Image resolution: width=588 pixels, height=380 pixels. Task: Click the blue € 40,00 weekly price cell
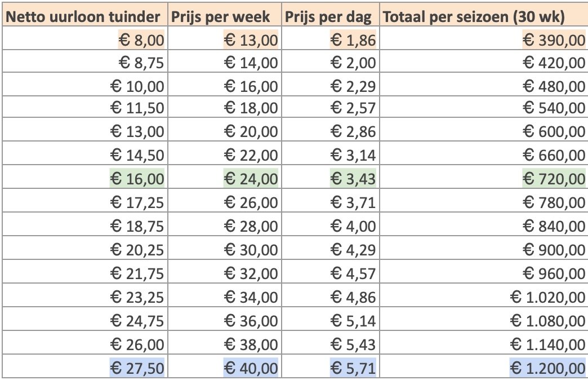(x=225, y=367)
